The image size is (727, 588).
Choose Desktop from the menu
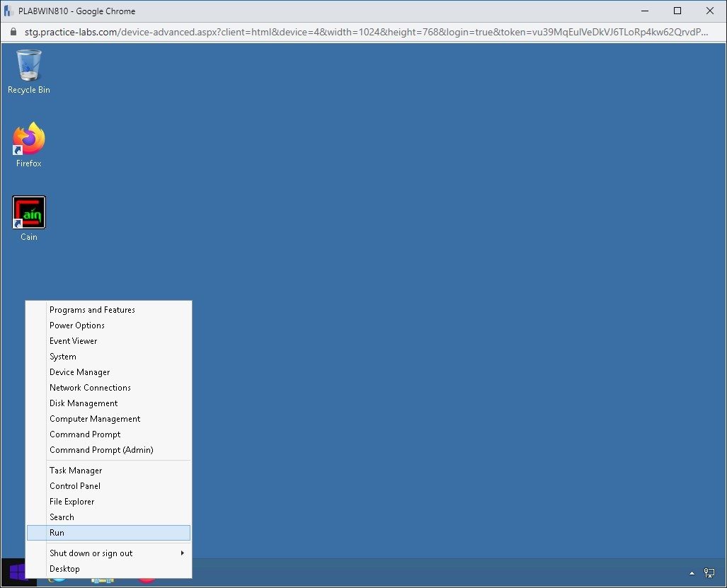64,568
